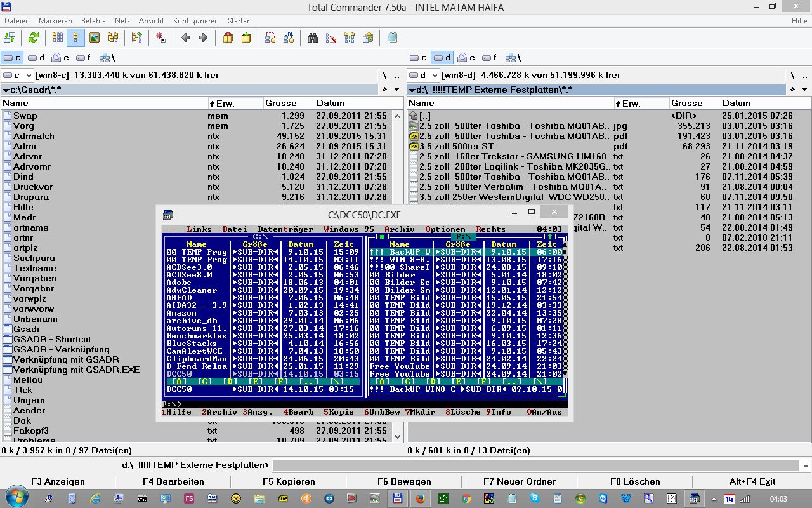The image size is (812, 508).
Task: Open Starter menu
Action: pos(239,21)
